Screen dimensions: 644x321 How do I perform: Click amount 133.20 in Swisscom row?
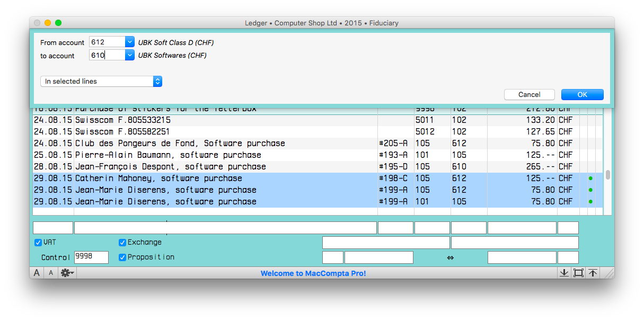(x=541, y=120)
